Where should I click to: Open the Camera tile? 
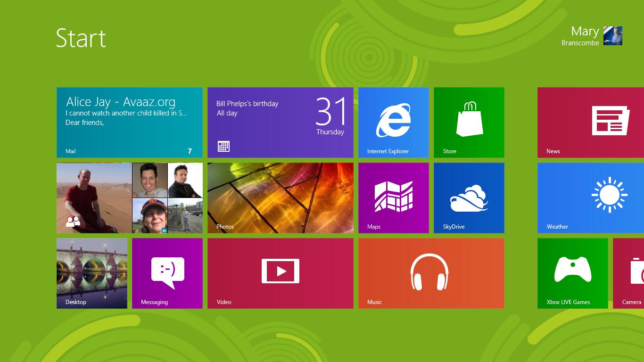(628, 273)
